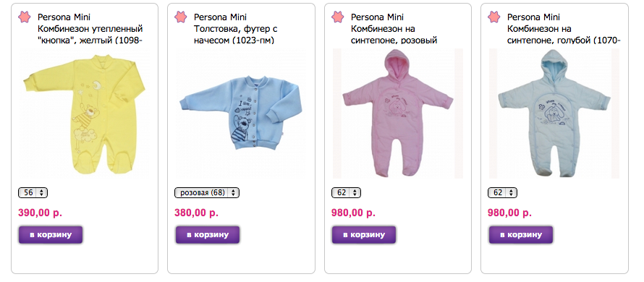Click the pink star icon on the blue jumpsuit card
The width and height of the screenshot is (644, 282).
494,17
